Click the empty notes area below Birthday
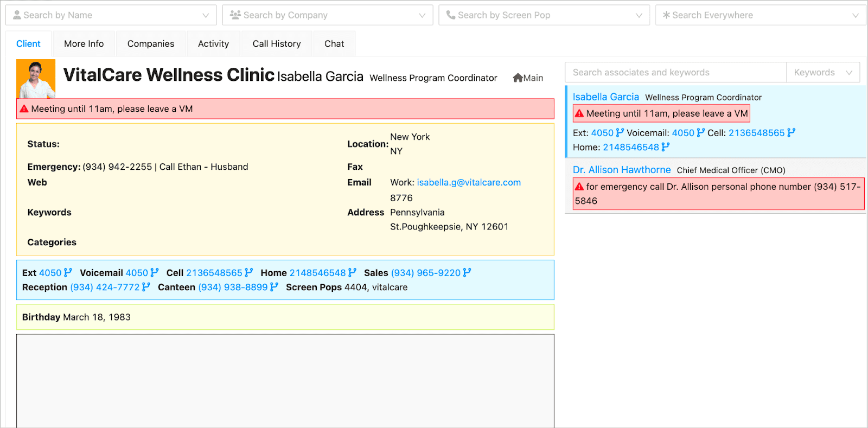Screen dimensions: 868x428 pos(285,381)
